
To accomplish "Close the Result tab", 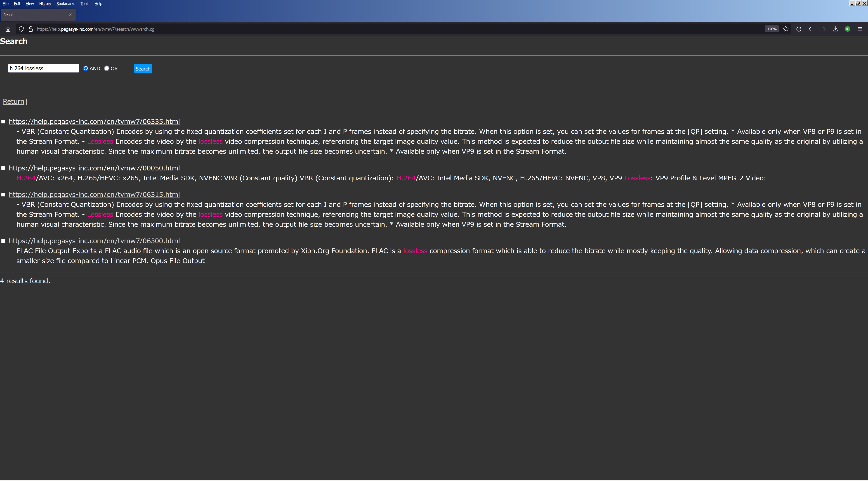I will pos(70,14).
